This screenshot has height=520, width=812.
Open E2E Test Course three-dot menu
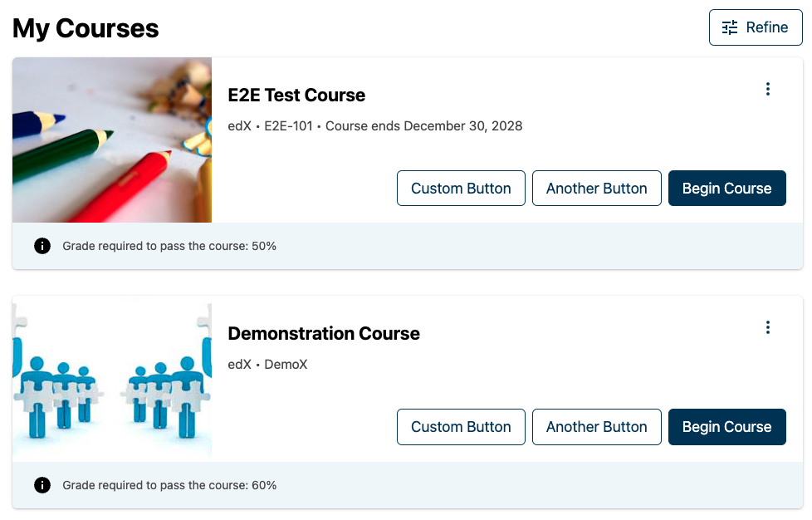[768, 89]
